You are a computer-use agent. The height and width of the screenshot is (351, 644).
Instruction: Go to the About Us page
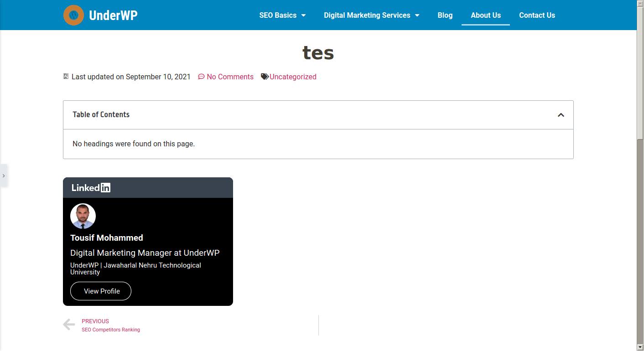tap(485, 15)
